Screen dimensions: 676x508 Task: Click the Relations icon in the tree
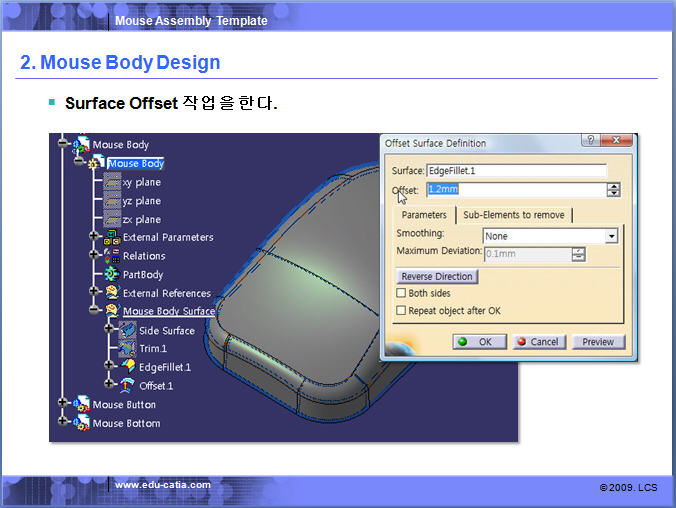click(x=112, y=256)
